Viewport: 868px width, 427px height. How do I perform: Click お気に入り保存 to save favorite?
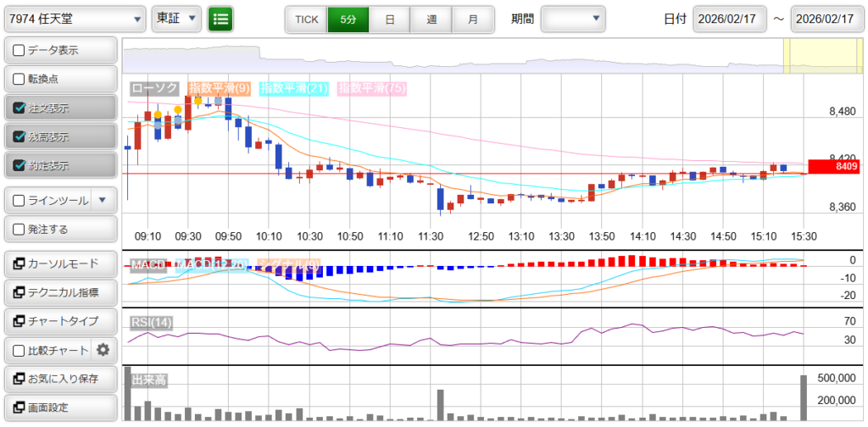tap(58, 379)
